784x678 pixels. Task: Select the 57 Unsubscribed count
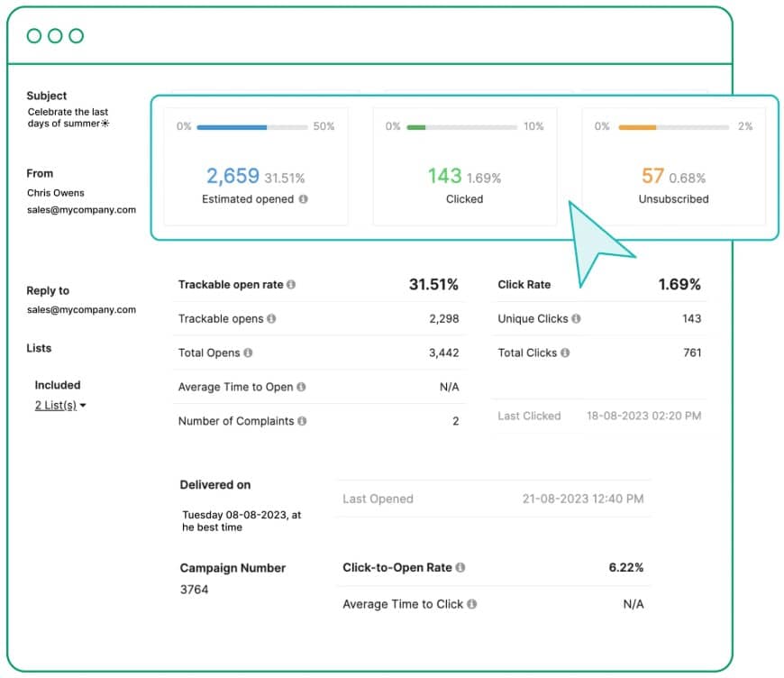click(x=652, y=176)
